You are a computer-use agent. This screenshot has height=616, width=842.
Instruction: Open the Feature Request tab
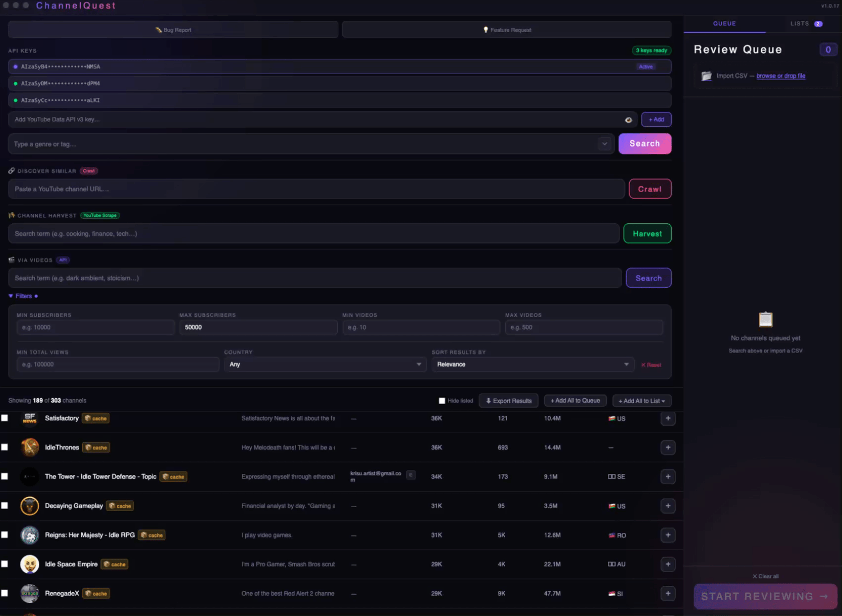(507, 30)
